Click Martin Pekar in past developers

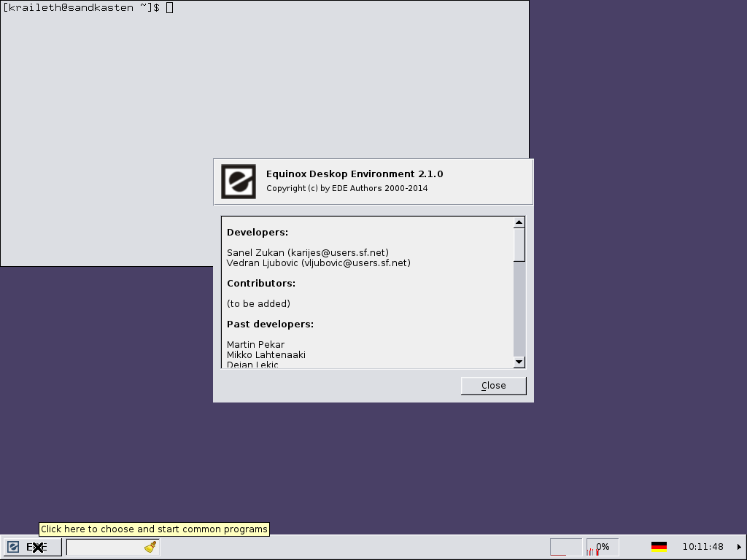(255, 345)
